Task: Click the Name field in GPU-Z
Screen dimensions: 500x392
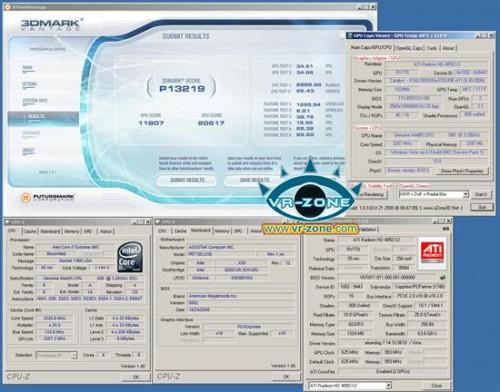Action: [x=376, y=240]
